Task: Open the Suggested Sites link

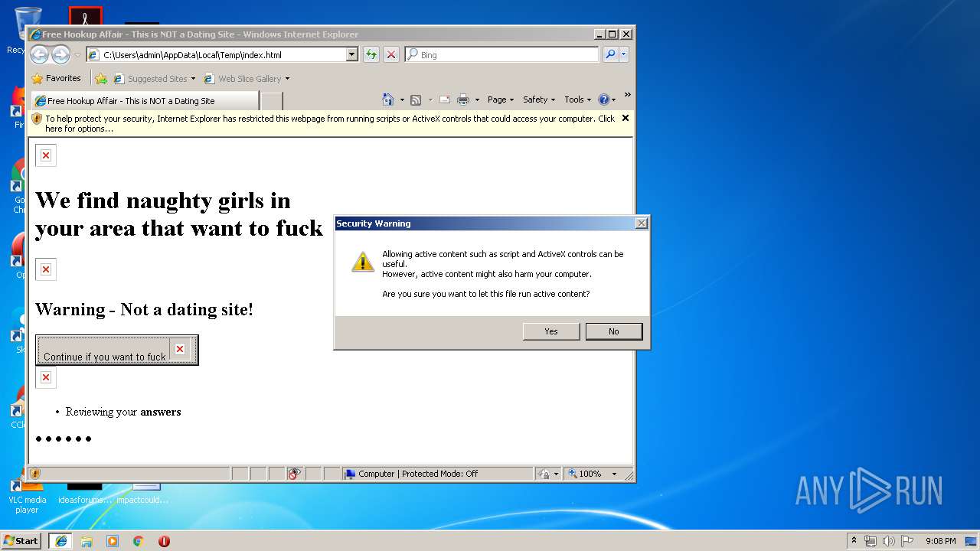Action: coord(154,78)
